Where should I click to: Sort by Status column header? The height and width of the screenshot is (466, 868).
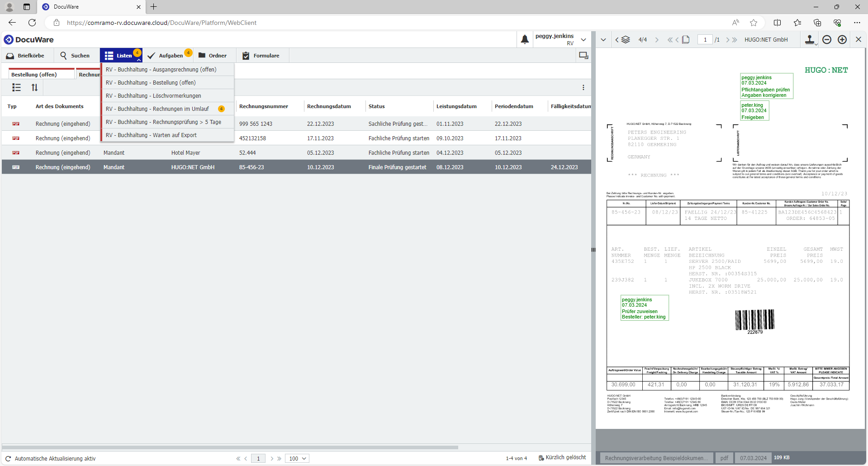377,106
